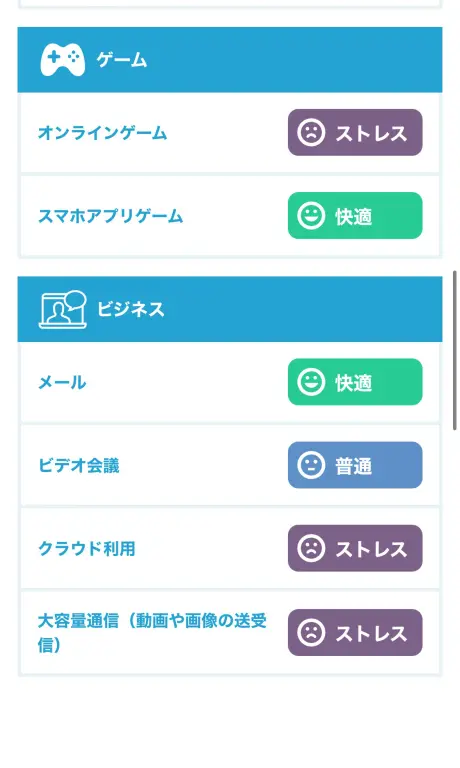Click sad face icon in クラウド利用 row
This screenshot has height=768, width=460.
tap(311, 549)
